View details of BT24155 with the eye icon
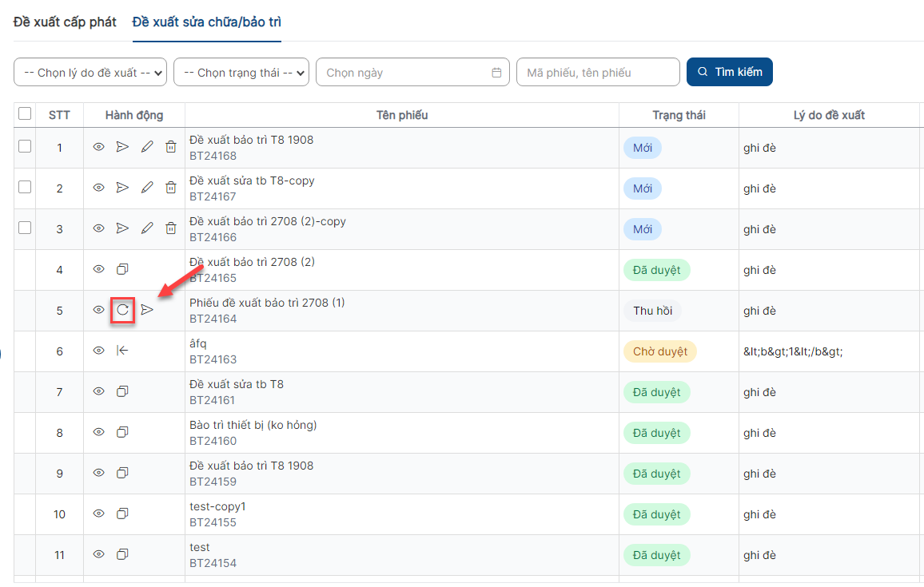924x587 pixels. pos(98,514)
